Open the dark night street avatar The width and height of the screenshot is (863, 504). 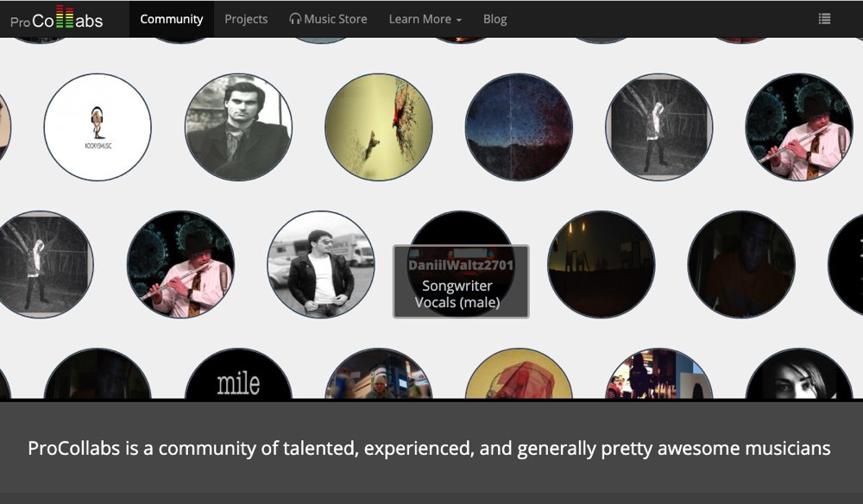coord(602,264)
